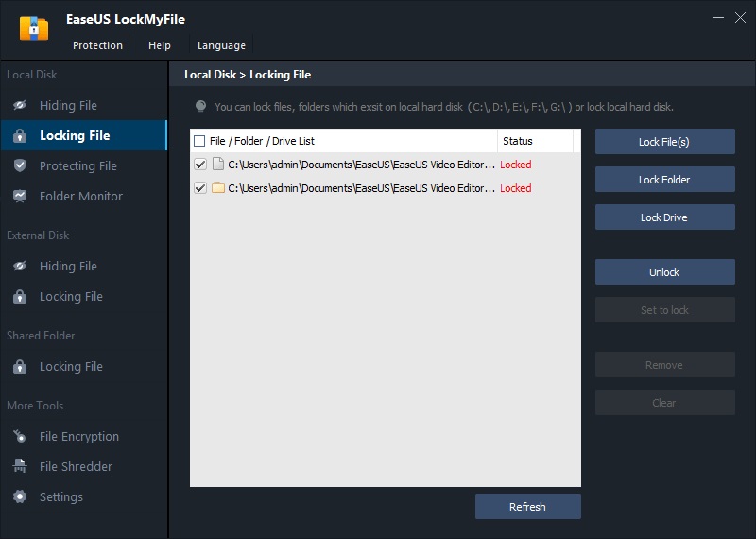Open the Folder Monitor section
This screenshot has width=756, height=539.
(84, 196)
